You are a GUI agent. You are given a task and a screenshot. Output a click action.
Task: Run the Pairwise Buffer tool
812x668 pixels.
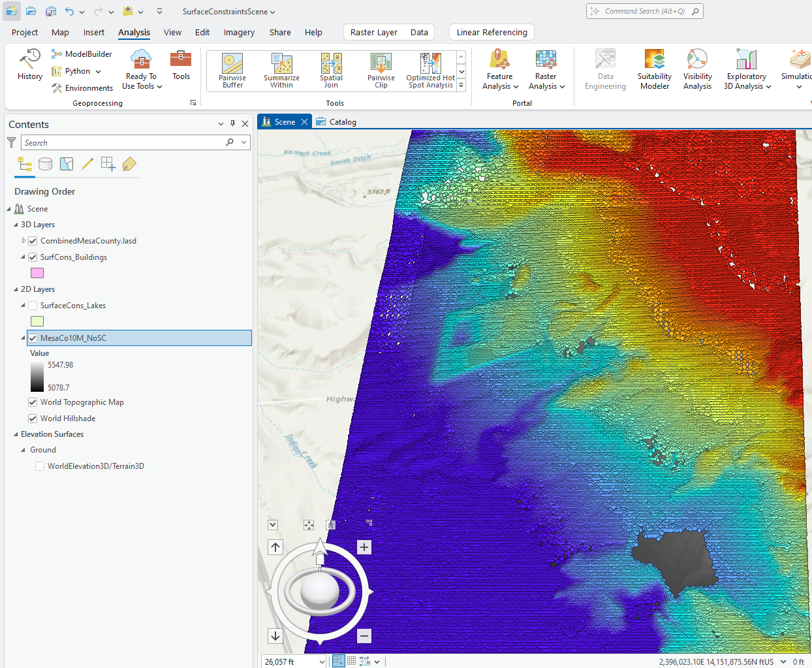point(232,71)
